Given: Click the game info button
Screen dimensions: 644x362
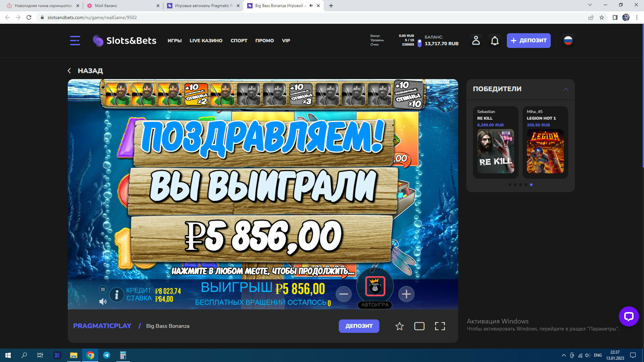Looking at the screenshot, I should tap(117, 295).
